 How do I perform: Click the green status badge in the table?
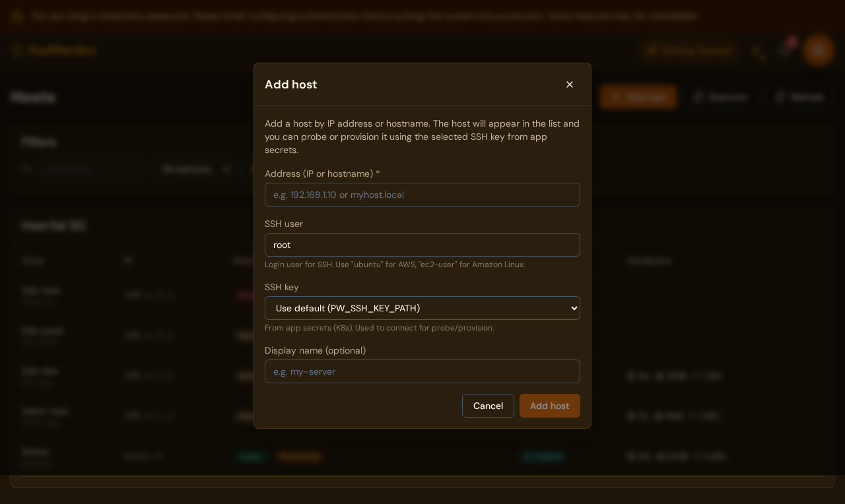point(251,457)
